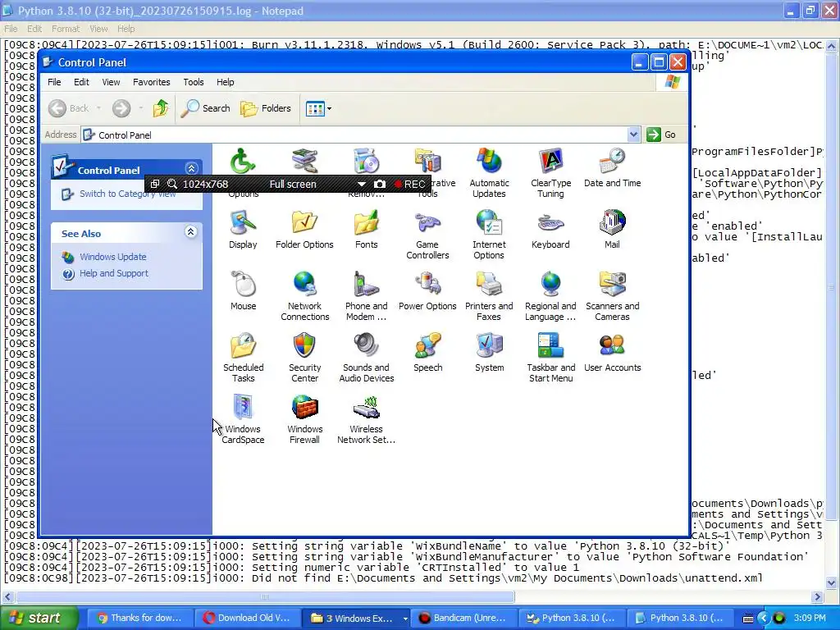
Task: Open the File menu in Control Panel
Action: [54, 82]
